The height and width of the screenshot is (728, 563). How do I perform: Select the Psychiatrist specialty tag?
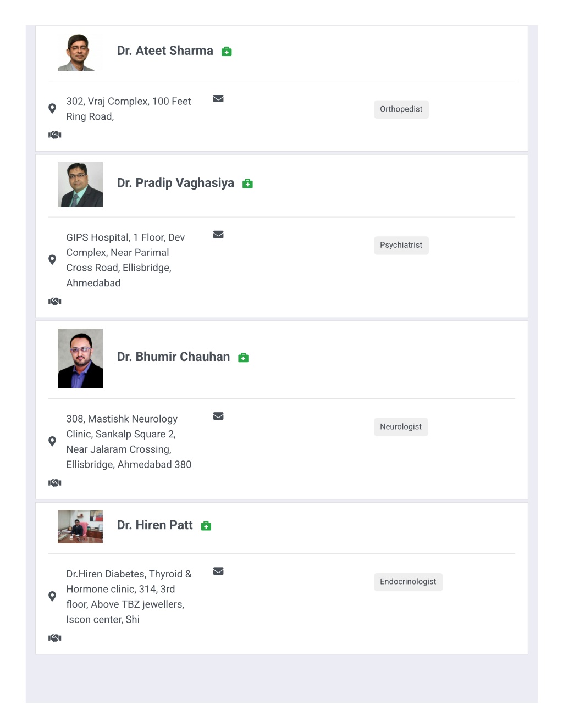[x=401, y=245]
